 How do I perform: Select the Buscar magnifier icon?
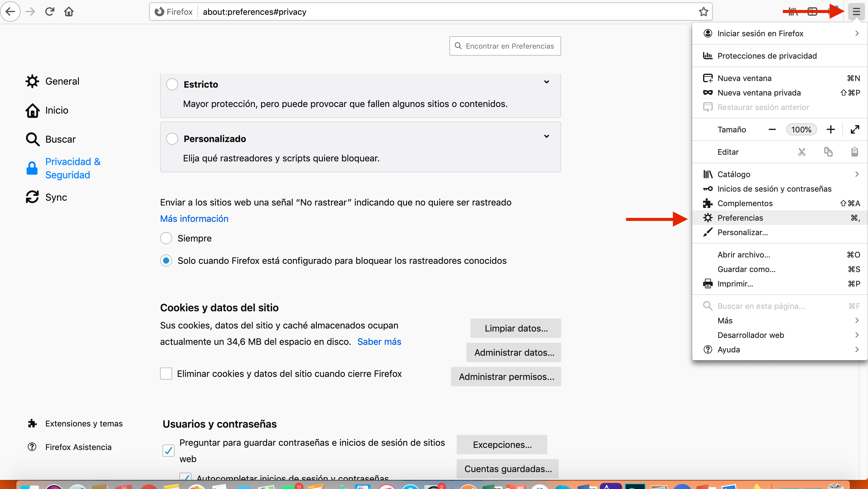[32, 139]
